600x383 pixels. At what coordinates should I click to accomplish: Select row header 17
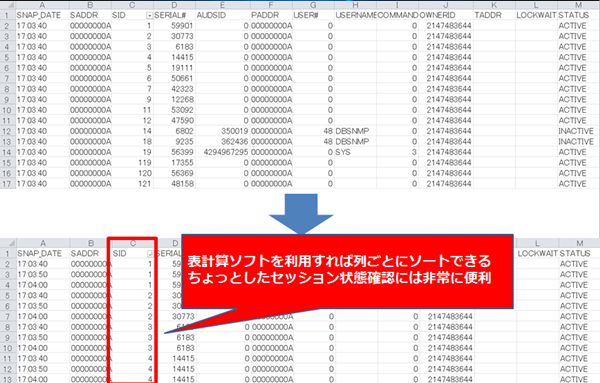(x=8, y=184)
